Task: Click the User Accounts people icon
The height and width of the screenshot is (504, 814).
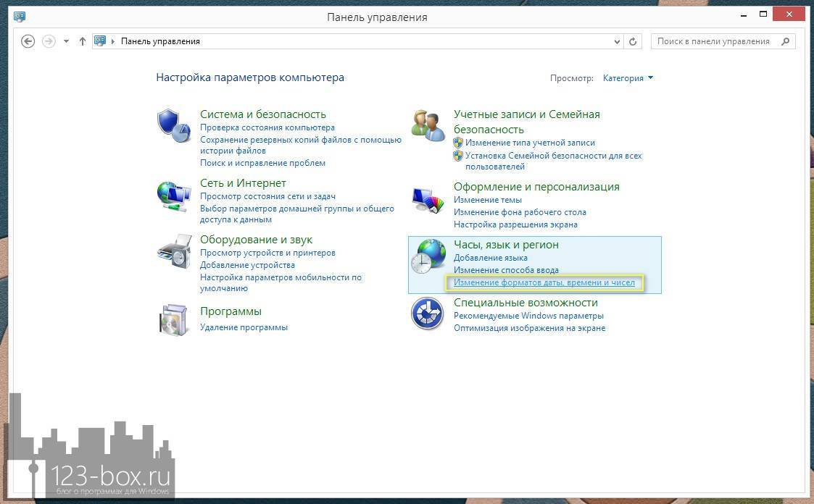Action: [428, 125]
